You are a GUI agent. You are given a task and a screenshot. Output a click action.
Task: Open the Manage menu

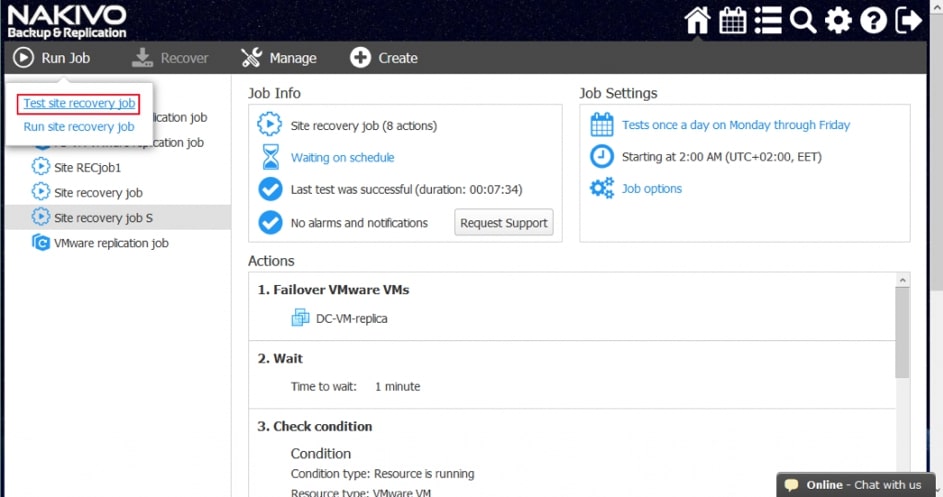[279, 58]
